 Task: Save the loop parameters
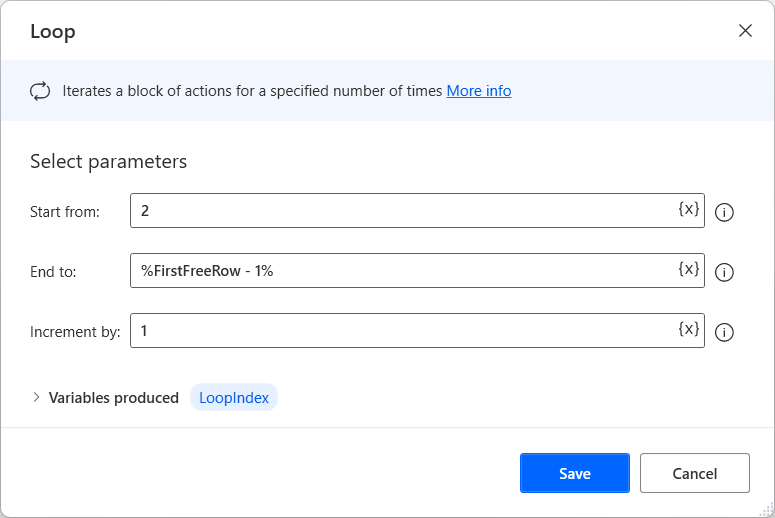[x=574, y=473]
